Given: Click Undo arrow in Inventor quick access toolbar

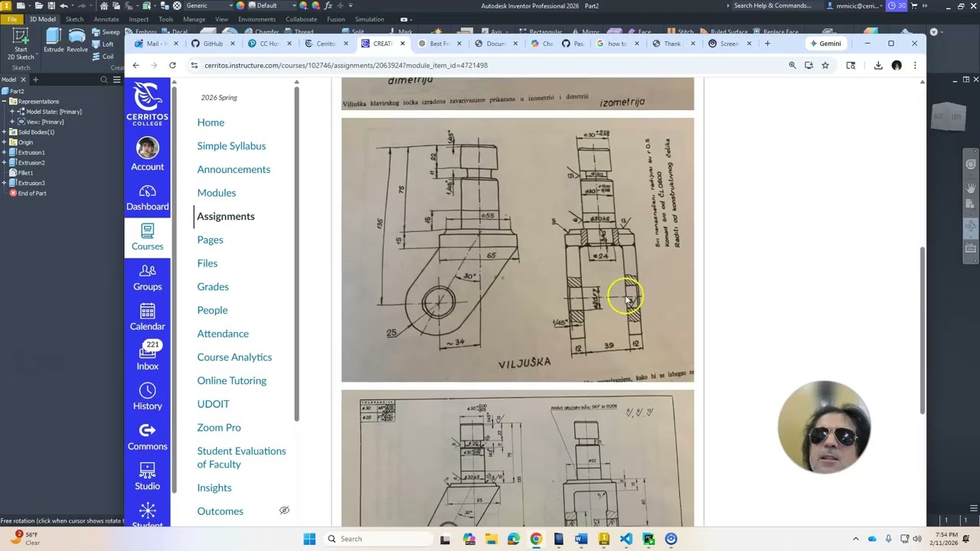Looking at the screenshot, I should click(64, 5).
